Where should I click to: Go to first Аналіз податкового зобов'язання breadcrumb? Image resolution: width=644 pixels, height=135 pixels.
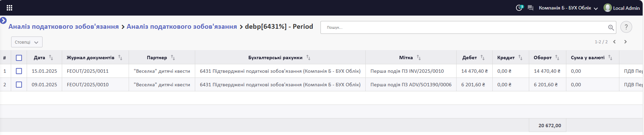(x=63, y=26)
